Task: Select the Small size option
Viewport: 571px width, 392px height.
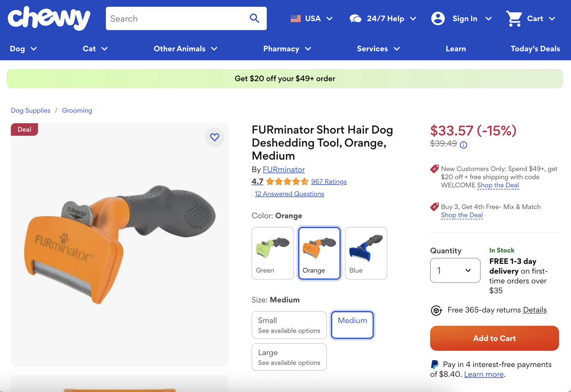Action: coord(289,325)
